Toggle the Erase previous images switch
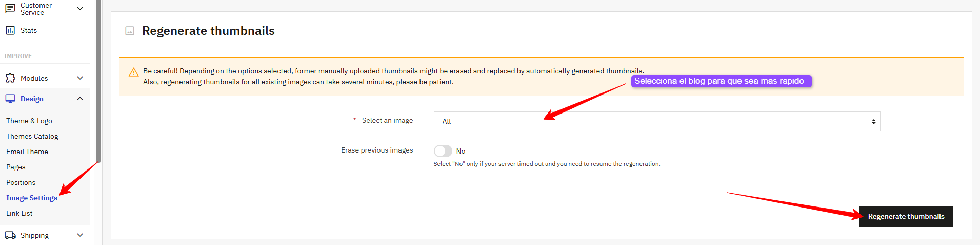This screenshot has height=245, width=980. click(x=443, y=151)
